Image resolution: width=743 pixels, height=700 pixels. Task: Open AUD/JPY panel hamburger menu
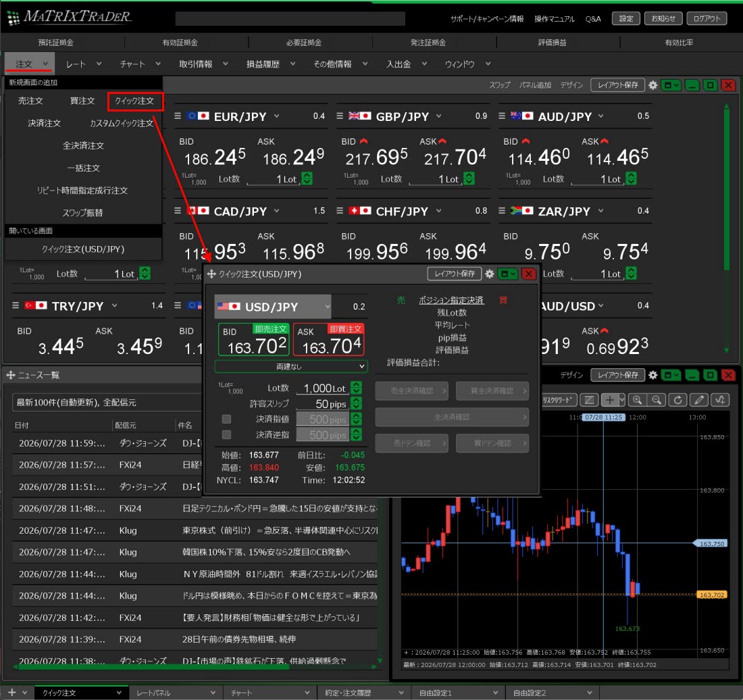502,116
